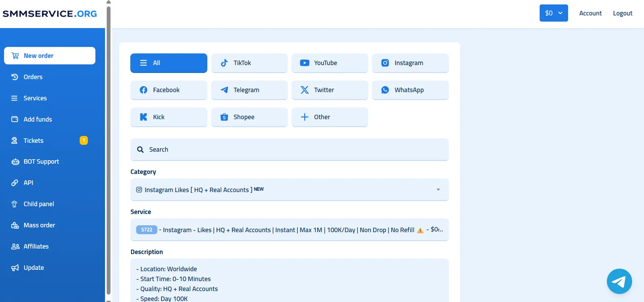This screenshot has width=644, height=302.
Task: Click the Child panel icon
Action: [14, 204]
